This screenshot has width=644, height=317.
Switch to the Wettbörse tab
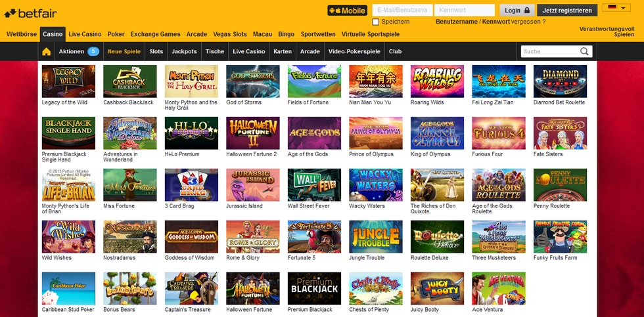22,34
